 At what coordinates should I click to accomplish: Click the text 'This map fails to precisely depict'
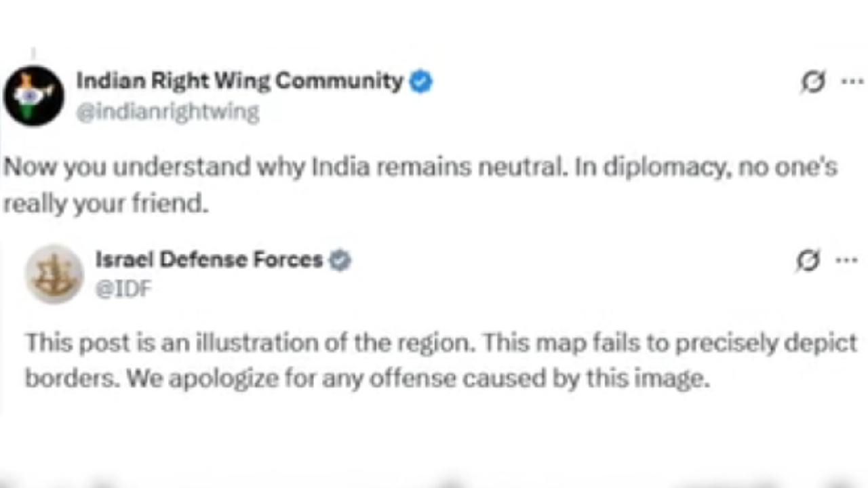click(671, 343)
